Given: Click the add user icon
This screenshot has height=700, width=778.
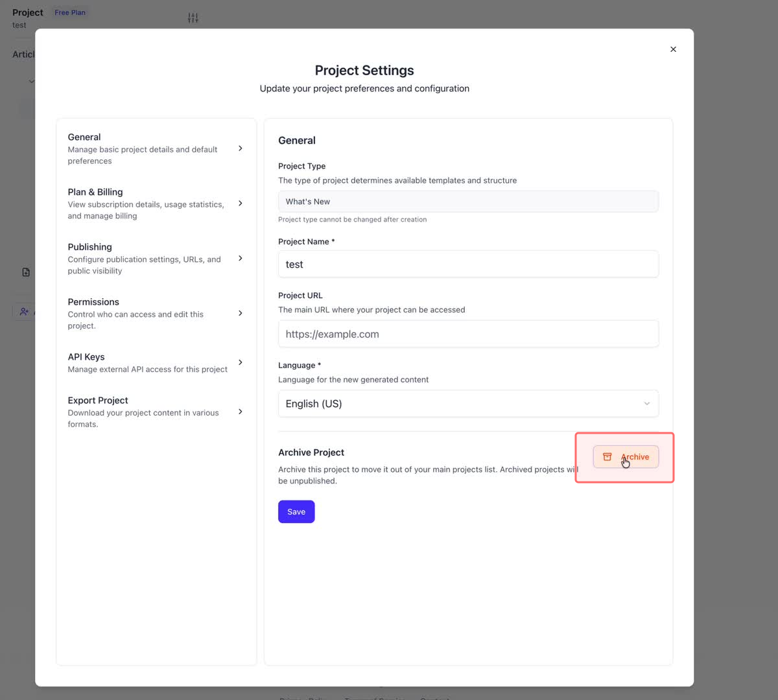Looking at the screenshot, I should tap(24, 312).
